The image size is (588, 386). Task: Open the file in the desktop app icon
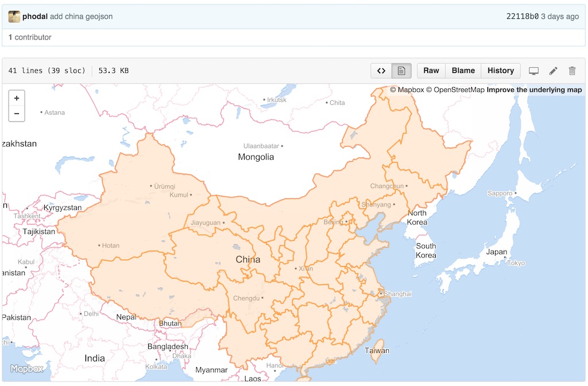533,71
